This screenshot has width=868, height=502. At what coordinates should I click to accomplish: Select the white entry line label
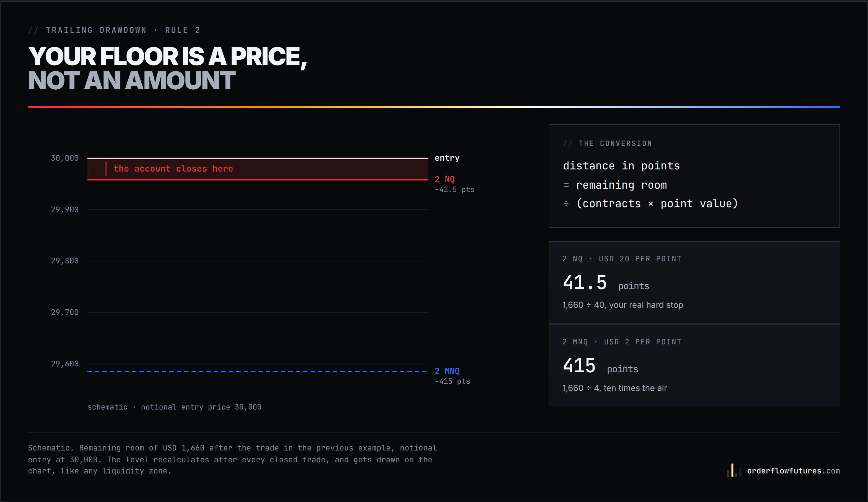447,158
